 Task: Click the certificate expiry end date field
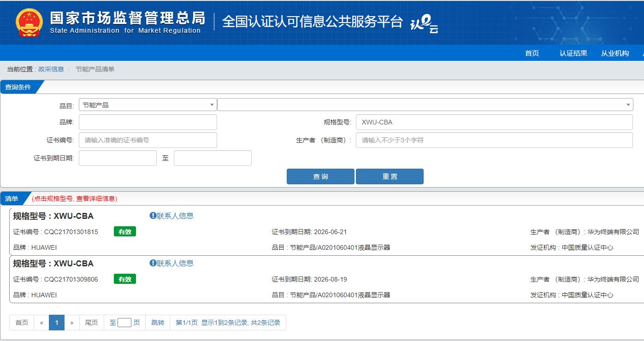click(x=213, y=158)
